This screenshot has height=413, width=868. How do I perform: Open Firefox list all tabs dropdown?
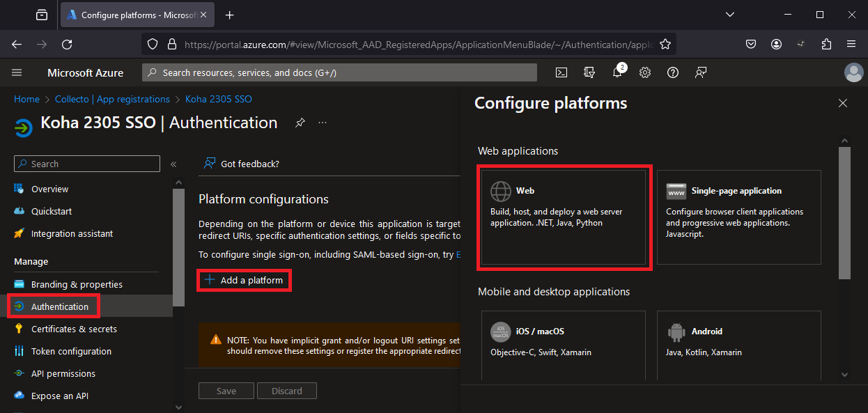click(730, 15)
